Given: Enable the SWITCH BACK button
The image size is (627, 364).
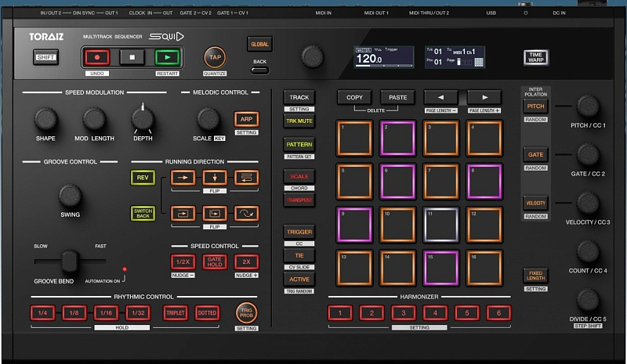Looking at the screenshot, I should point(143,213).
